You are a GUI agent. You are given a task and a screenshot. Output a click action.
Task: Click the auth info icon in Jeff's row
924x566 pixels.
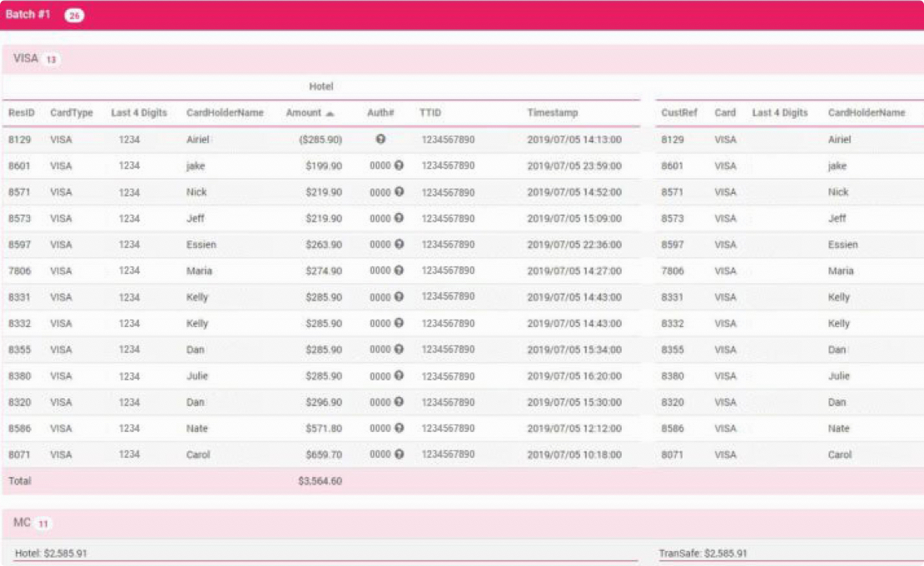click(399, 218)
